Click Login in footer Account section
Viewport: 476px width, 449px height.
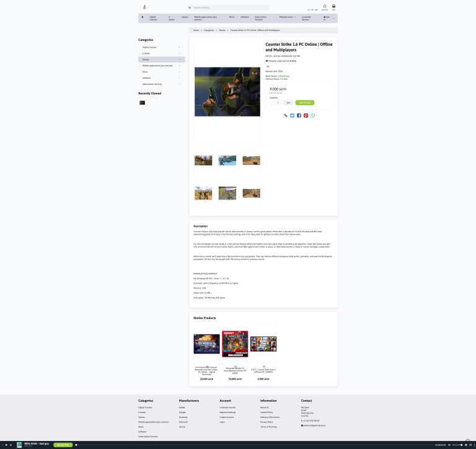[223, 422]
